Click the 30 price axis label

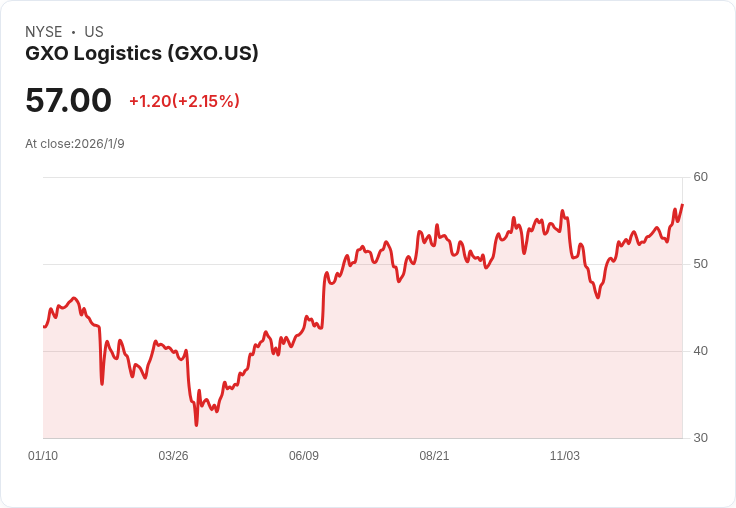pyautogui.click(x=700, y=438)
